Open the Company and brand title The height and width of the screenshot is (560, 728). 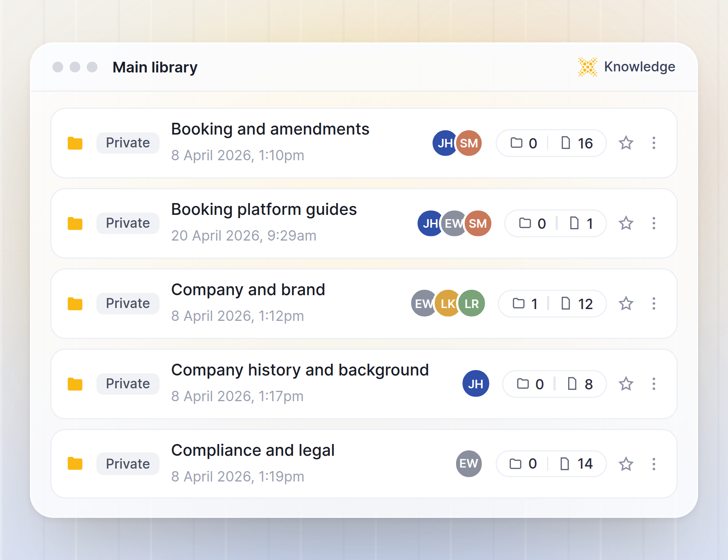click(248, 290)
